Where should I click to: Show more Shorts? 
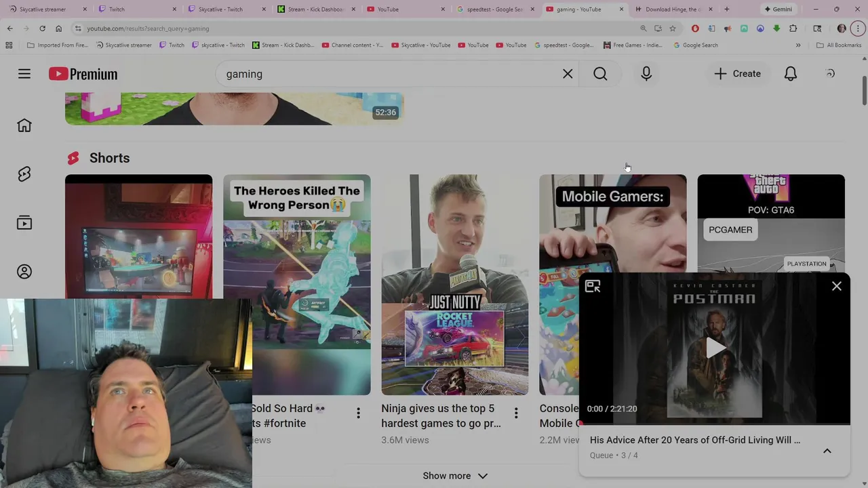(455, 476)
